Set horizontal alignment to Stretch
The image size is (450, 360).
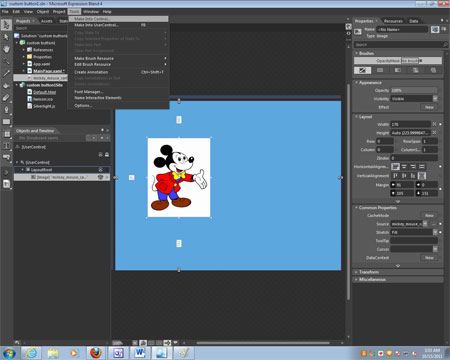pos(422,166)
